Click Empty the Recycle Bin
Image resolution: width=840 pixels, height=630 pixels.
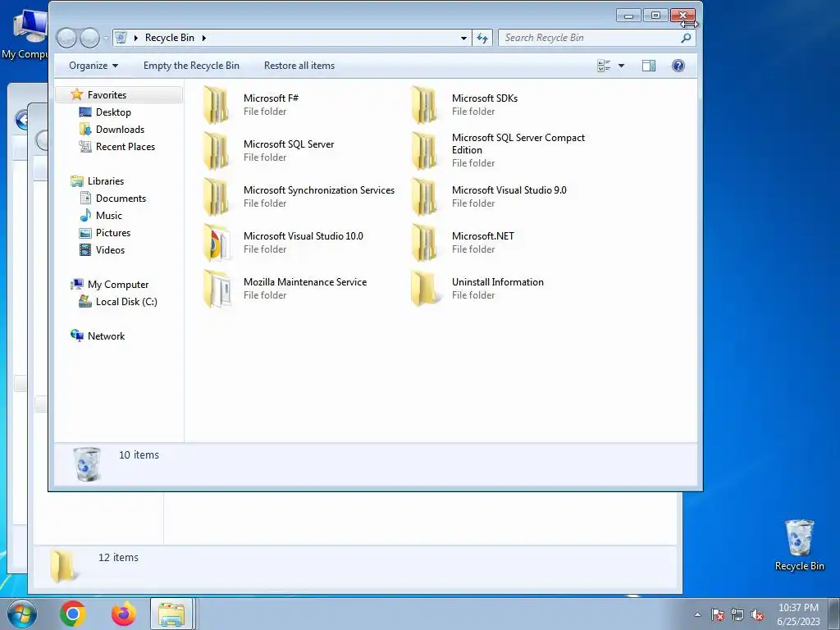pyautogui.click(x=191, y=66)
